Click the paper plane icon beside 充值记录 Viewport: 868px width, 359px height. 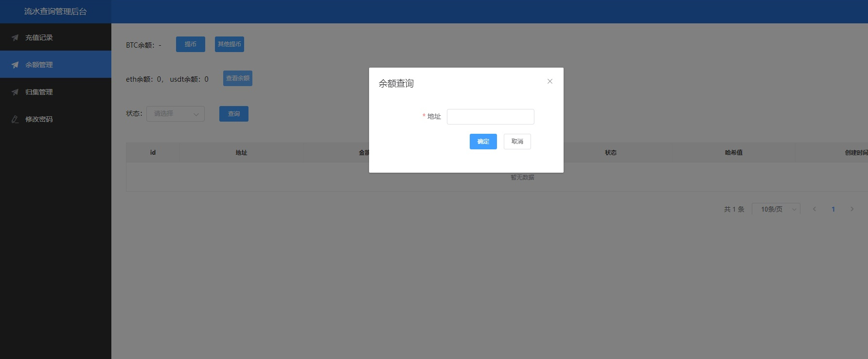(15, 37)
